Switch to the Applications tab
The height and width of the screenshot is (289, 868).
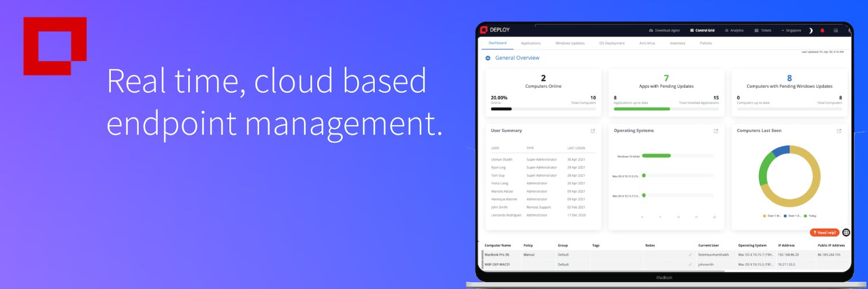pos(531,43)
